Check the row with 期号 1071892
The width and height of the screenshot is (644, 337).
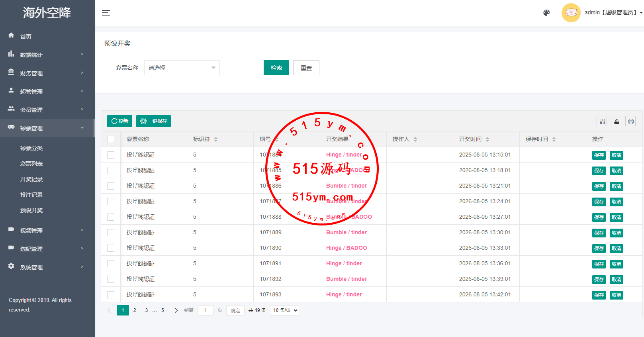[111, 279]
